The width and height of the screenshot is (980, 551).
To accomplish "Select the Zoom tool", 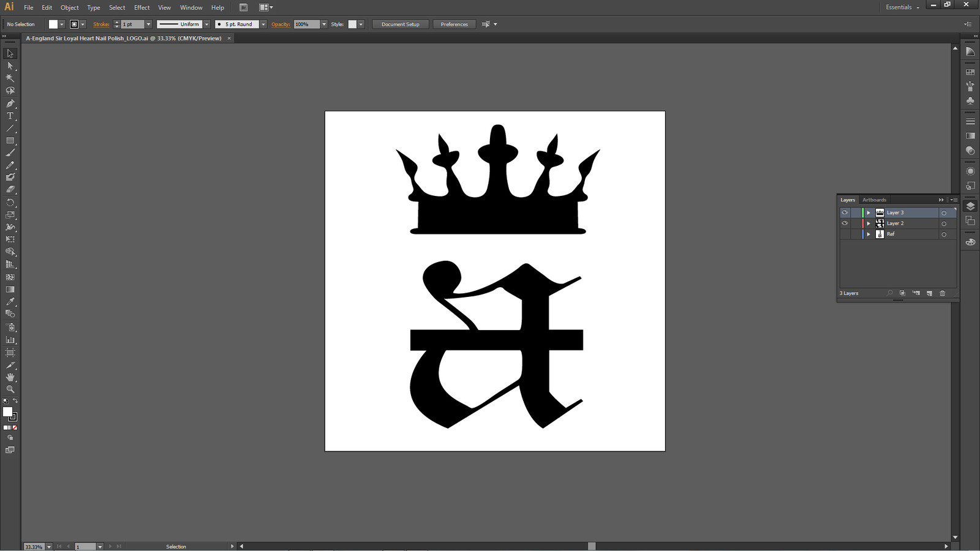I will click(x=10, y=389).
